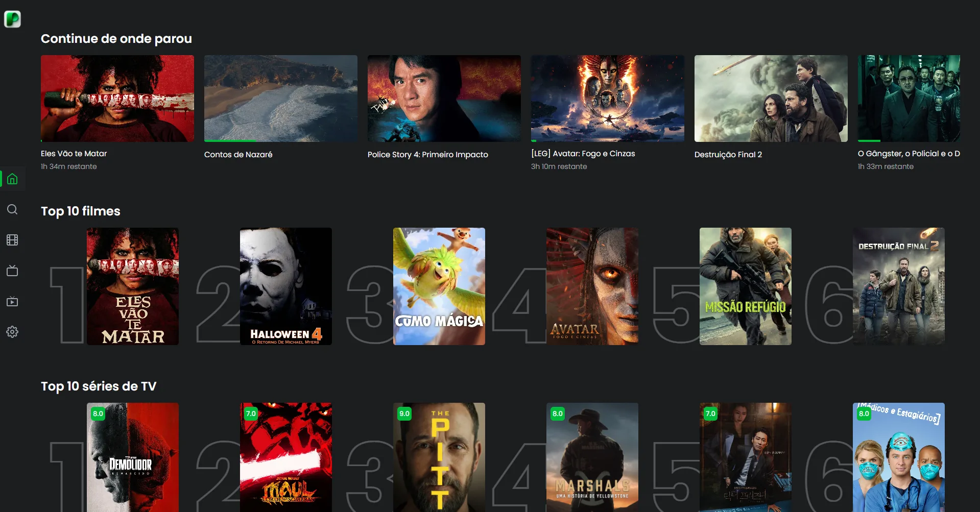This screenshot has height=512, width=980.
Task: Resume the Contos de Nazaré thumbnail
Action: tap(281, 99)
